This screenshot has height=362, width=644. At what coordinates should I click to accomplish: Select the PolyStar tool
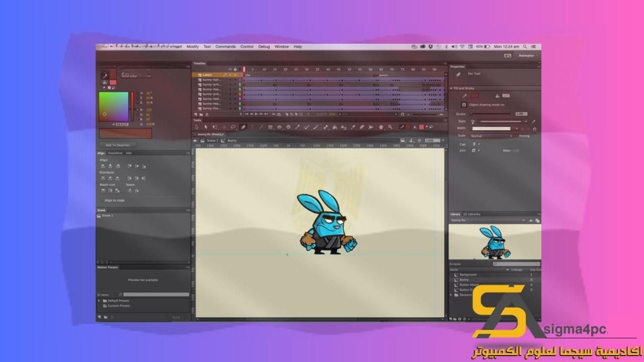tap(288, 127)
